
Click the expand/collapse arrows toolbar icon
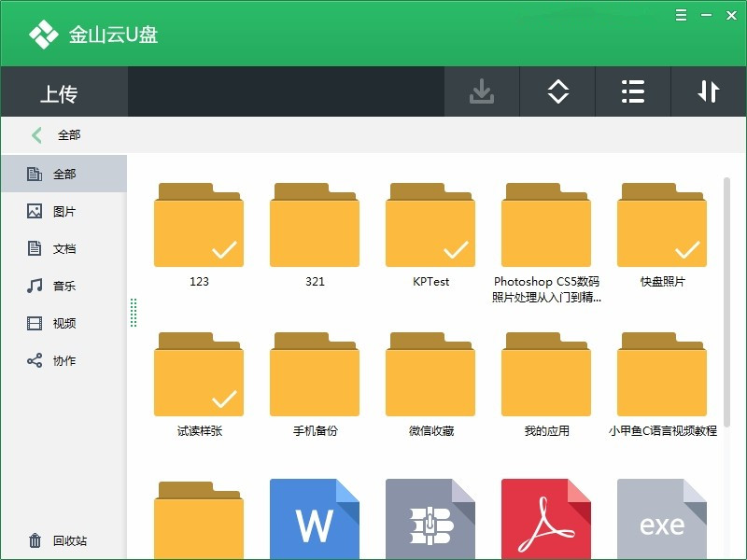557,91
